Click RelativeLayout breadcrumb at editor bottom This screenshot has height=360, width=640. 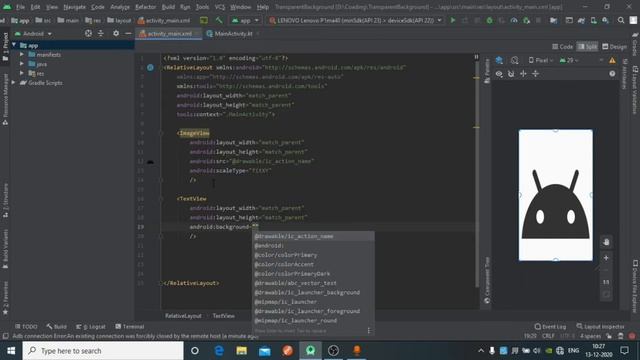[183, 316]
